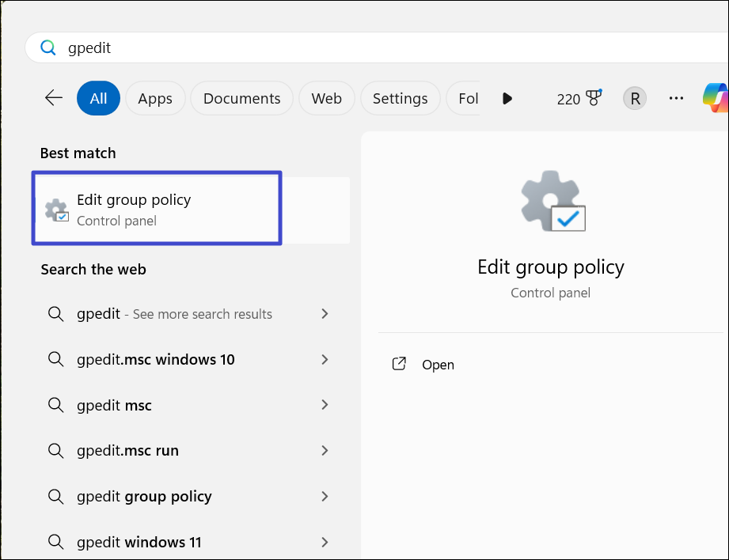
Task: Click Open in the preview pane
Action: (x=438, y=365)
